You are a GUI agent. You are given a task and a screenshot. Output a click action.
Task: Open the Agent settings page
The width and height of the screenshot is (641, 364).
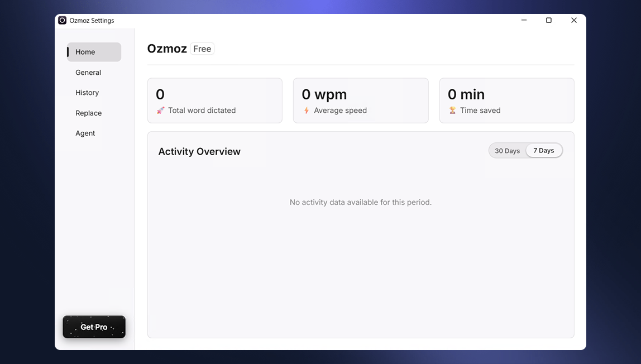85,133
